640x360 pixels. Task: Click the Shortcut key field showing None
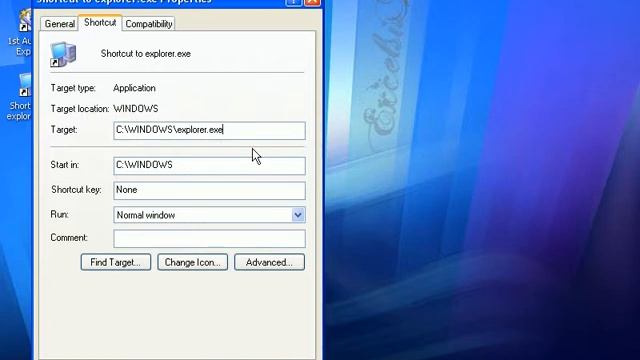(x=209, y=190)
